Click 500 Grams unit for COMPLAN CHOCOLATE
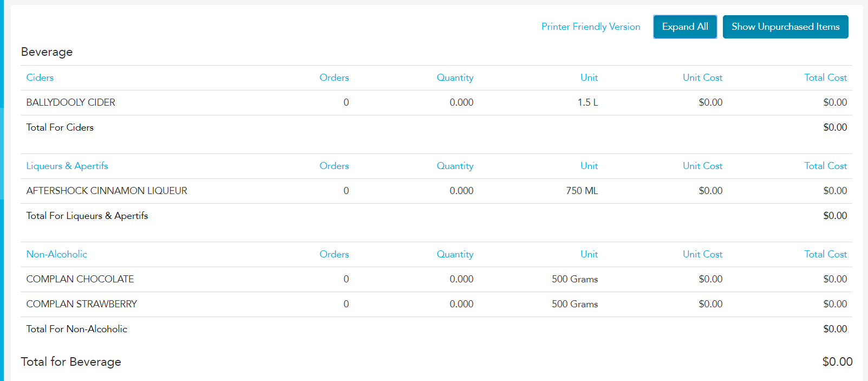 click(x=575, y=279)
